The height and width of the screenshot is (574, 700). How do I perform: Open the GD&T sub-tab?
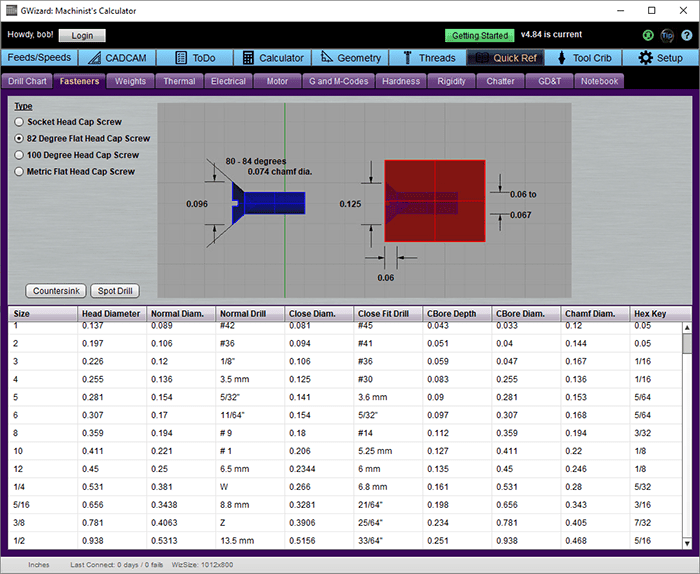click(550, 81)
